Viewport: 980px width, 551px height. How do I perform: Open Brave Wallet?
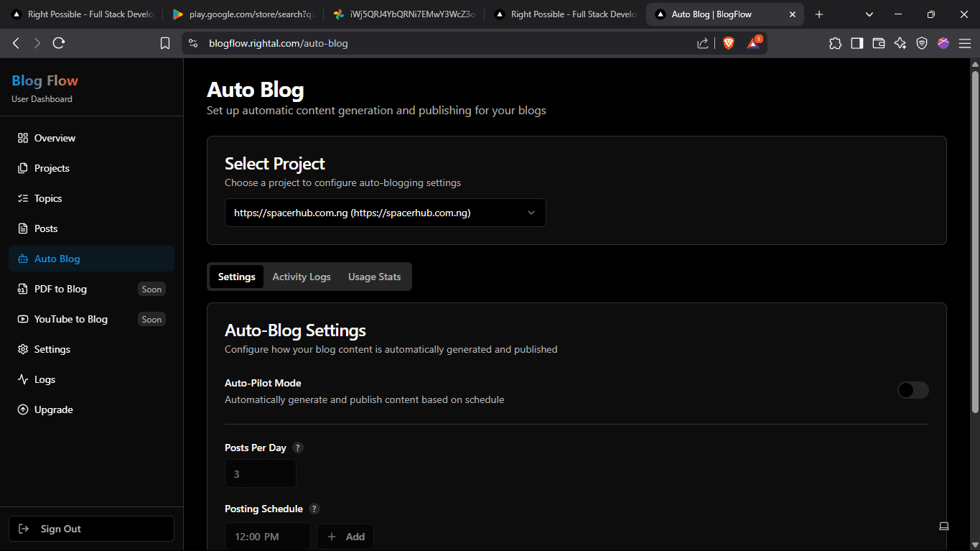click(x=878, y=43)
